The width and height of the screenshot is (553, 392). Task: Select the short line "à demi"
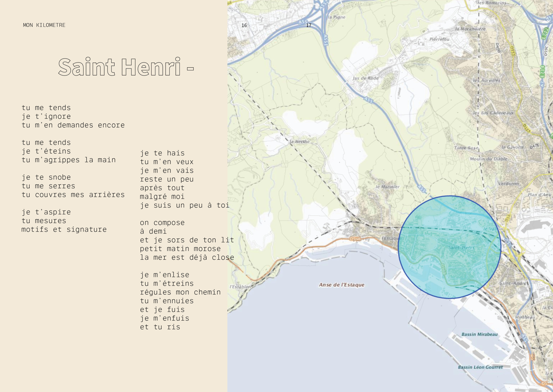click(153, 231)
